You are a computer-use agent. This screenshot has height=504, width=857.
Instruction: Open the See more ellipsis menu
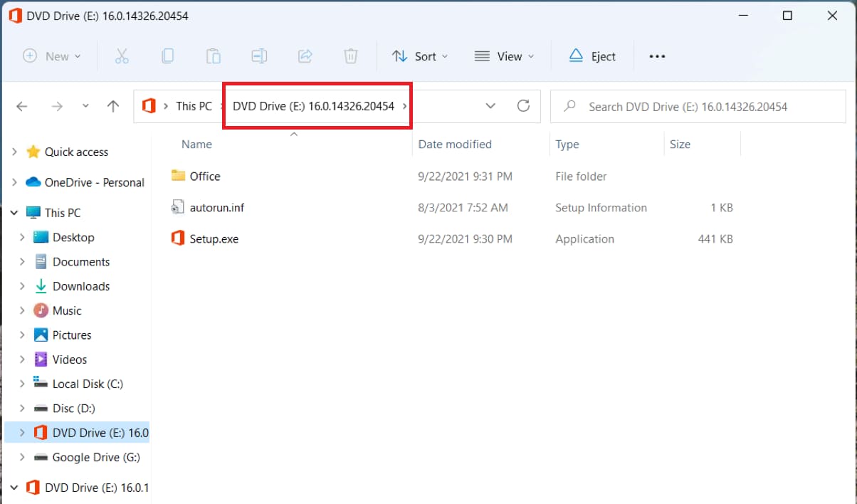tap(657, 56)
